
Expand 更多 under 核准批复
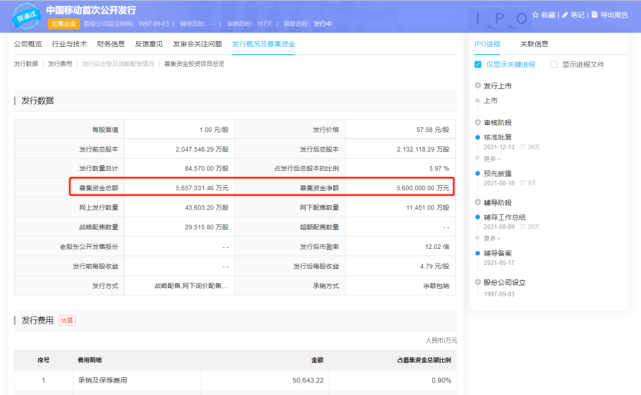(492, 159)
